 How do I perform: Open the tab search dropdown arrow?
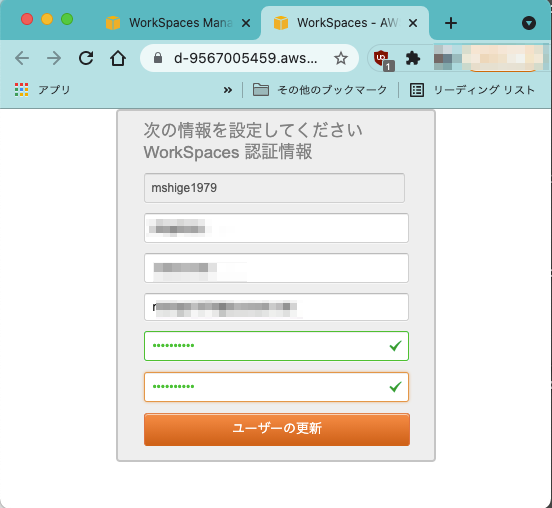pyautogui.click(x=529, y=23)
